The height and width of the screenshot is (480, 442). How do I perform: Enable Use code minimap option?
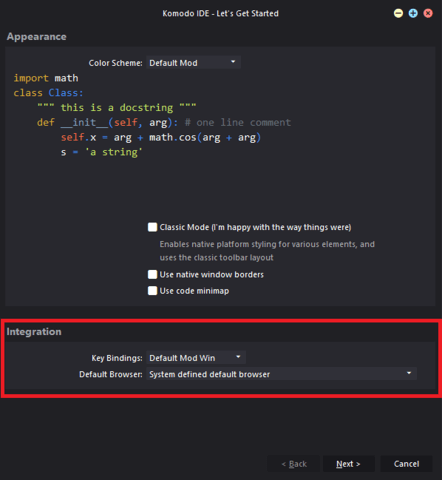(152, 291)
